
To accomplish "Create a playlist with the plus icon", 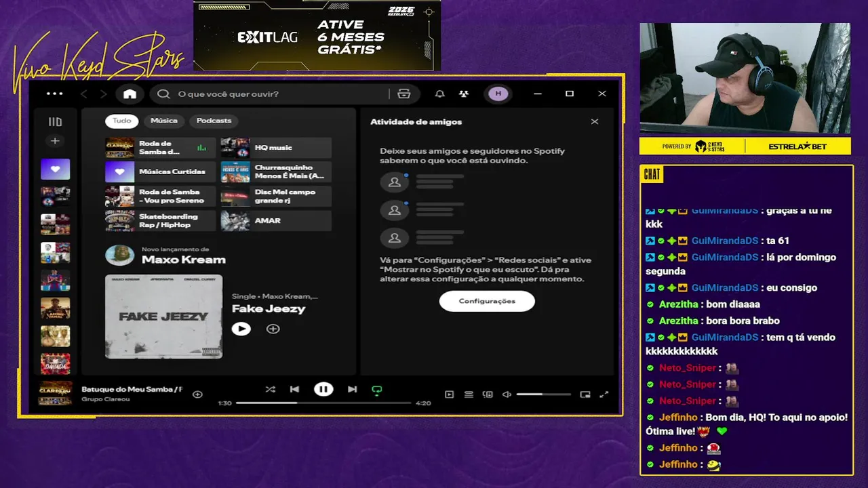I will click(x=55, y=141).
